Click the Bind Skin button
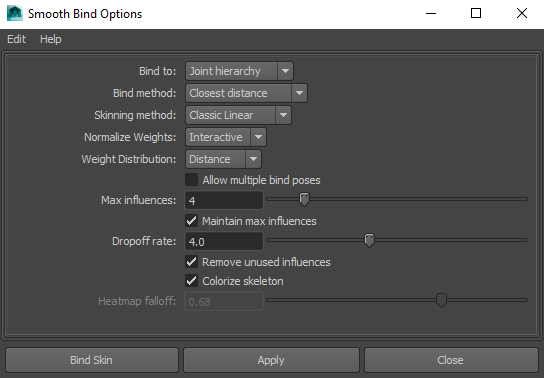 pos(92,360)
